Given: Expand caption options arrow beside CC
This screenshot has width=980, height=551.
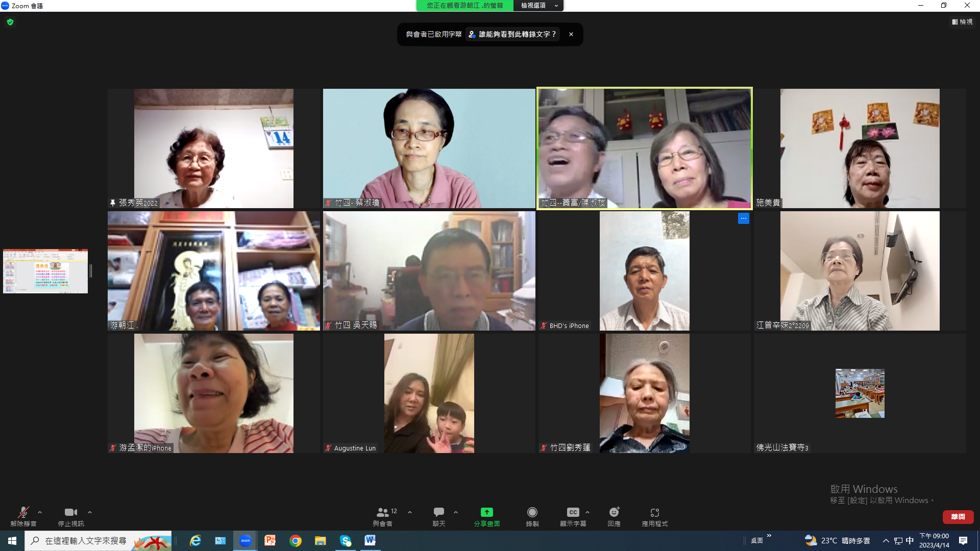Looking at the screenshot, I should click(587, 512).
